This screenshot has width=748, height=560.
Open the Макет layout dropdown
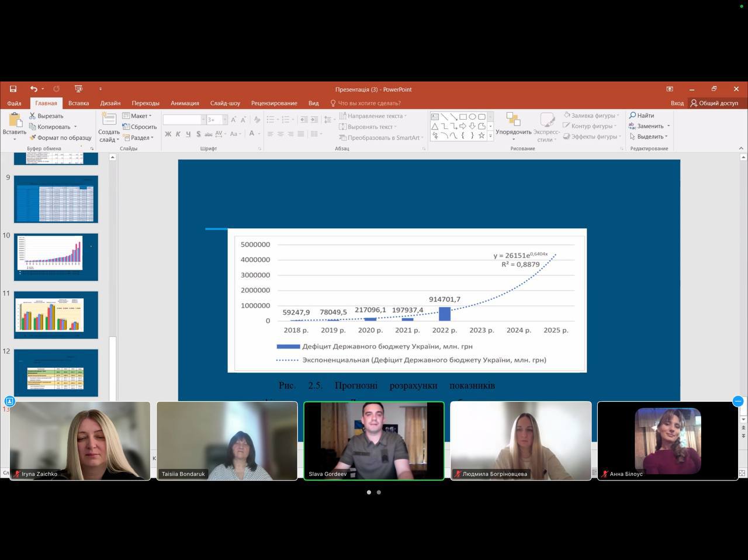[x=138, y=116]
